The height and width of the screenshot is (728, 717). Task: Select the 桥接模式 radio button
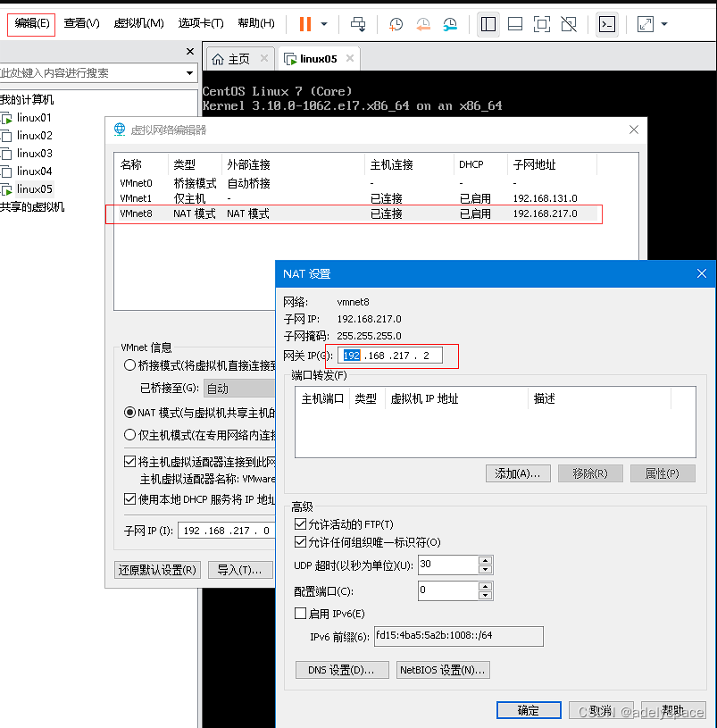pyautogui.click(x=129, y=365)
